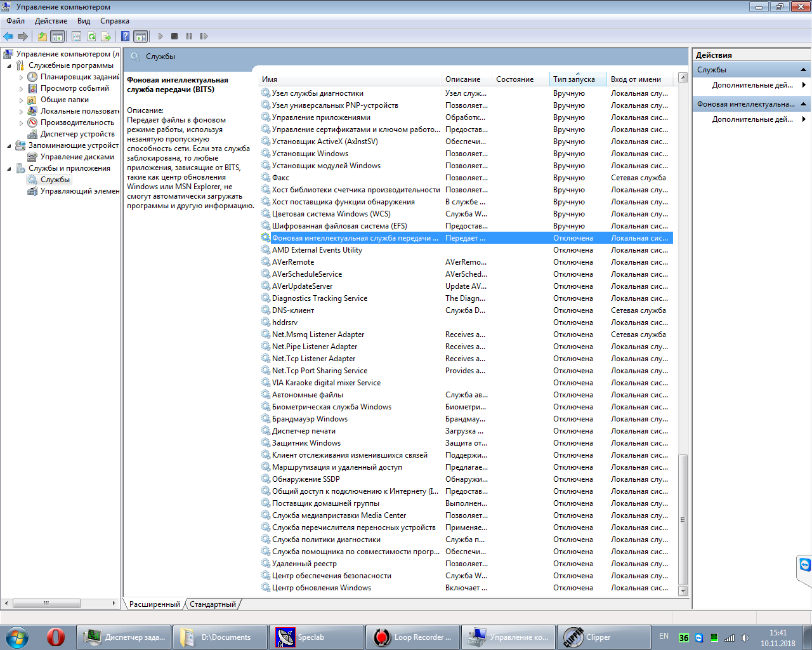The image size is (812, 650).
Task: Toggle the action pane toolbar icon
Action: pyautogui.click(x=140, y=36)
